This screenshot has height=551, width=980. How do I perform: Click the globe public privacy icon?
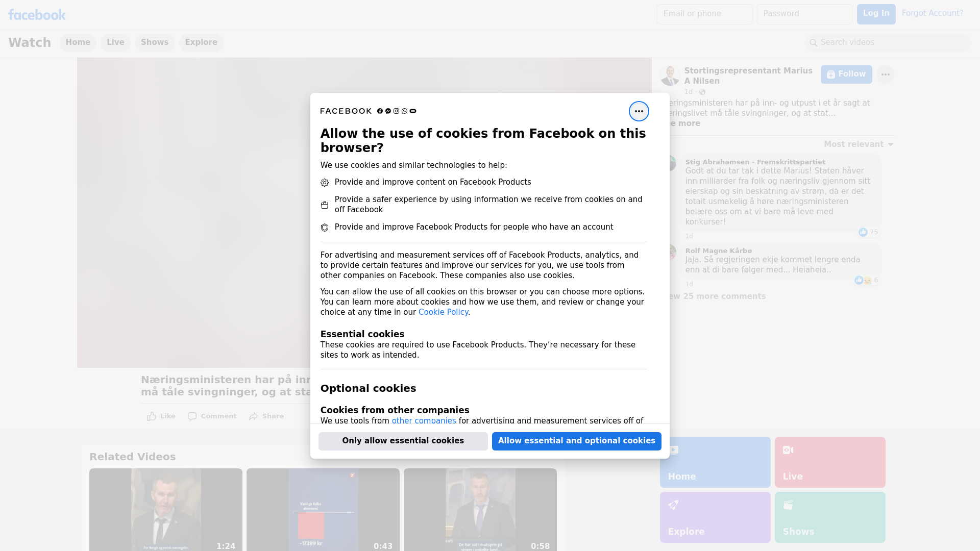tap(702, 92)
